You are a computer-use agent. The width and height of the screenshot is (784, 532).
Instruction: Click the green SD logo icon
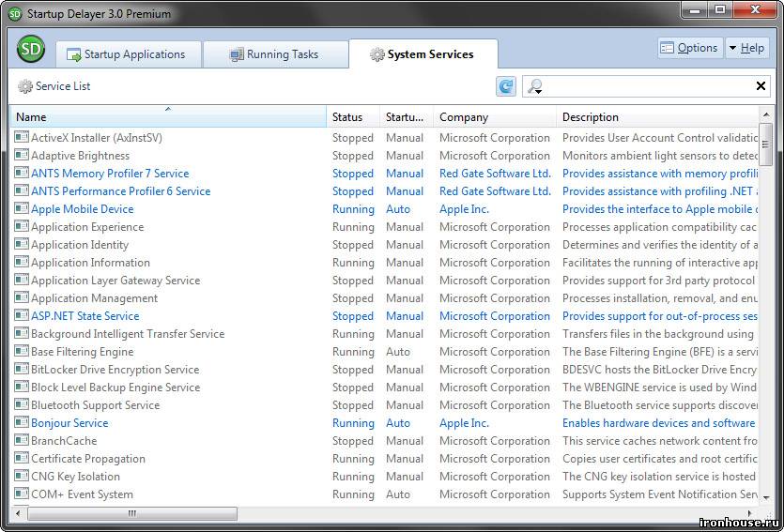(x=30, y=49)
